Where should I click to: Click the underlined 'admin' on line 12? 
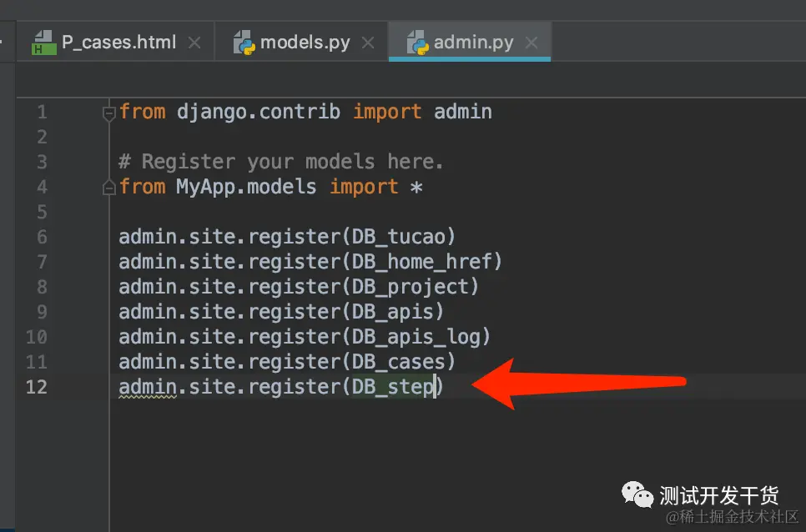pyautogui.click(x=148, y=387)
